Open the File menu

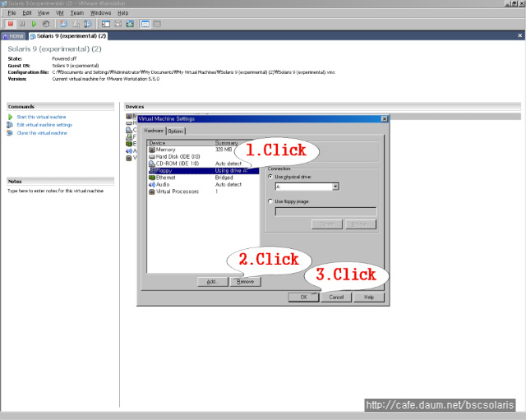12,13
